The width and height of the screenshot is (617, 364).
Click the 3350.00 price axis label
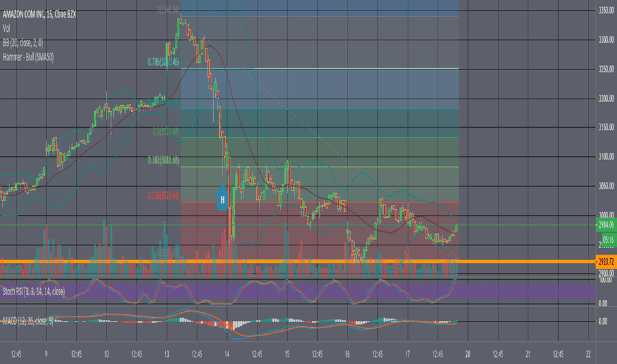point(606,11)
